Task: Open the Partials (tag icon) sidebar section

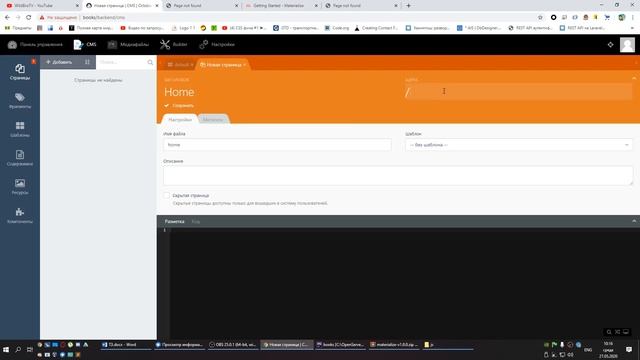Action: [20, 100]
